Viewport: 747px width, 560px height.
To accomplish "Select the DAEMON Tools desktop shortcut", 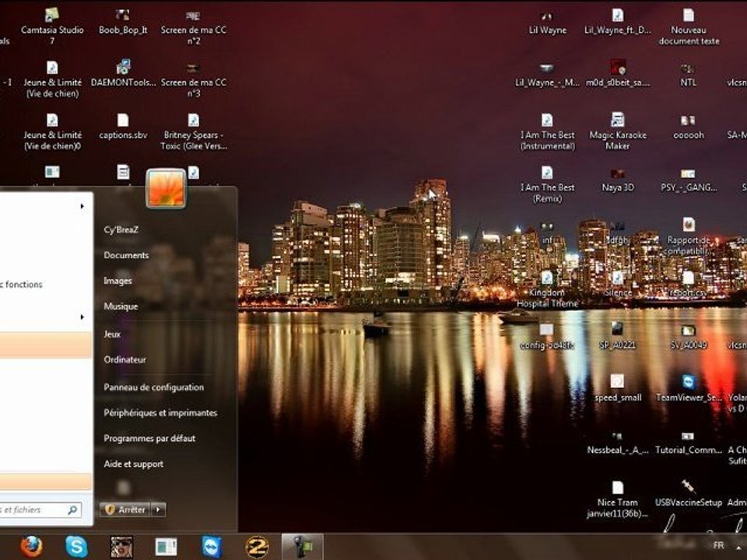I will [x=123, y=68].
